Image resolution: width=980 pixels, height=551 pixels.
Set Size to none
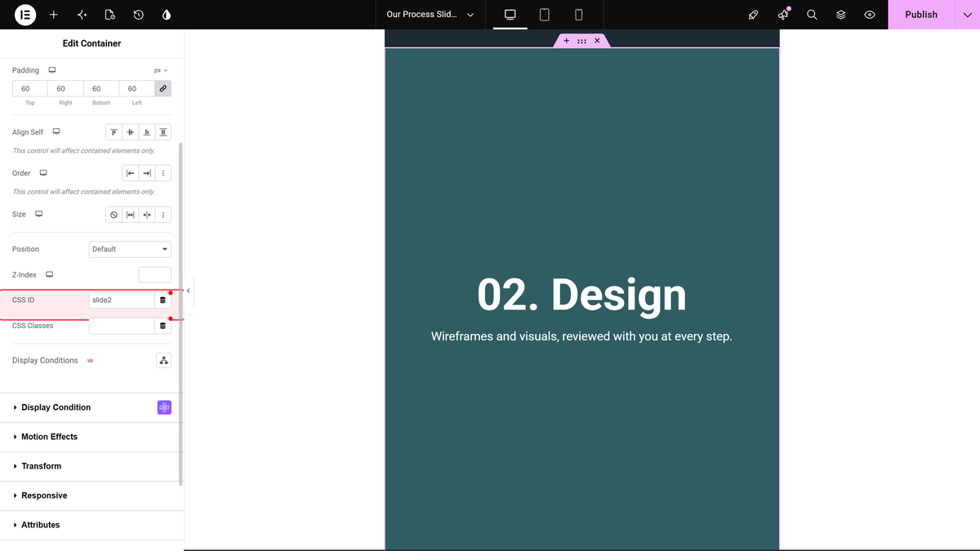click(x=114, y=215)
